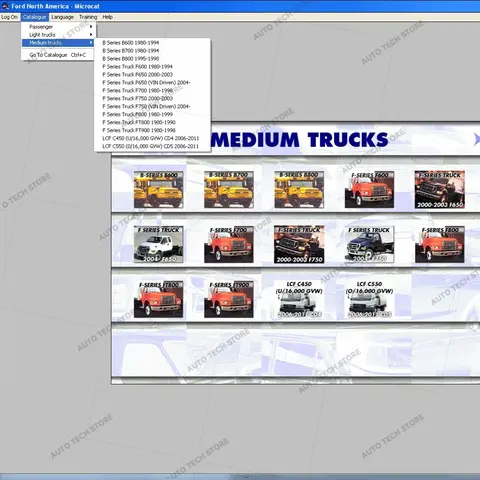Expand the Passenger submenu arrow
This screenshot has height=480, width=480.
(x=91, y=27)
